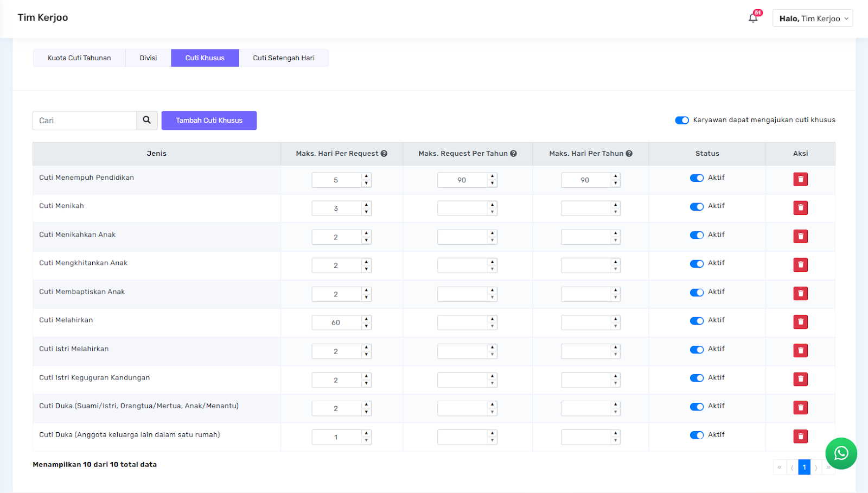Show help for Maks. Hari Per Tahun
The height and width of the screenshot is (493, 868).
(x=629, y=154)
